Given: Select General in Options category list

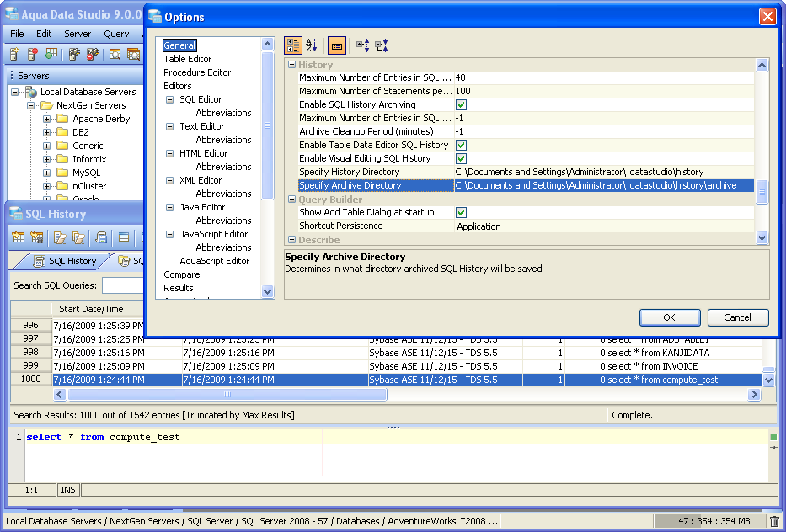Looking at the screenshot, I should pos(179,45).
